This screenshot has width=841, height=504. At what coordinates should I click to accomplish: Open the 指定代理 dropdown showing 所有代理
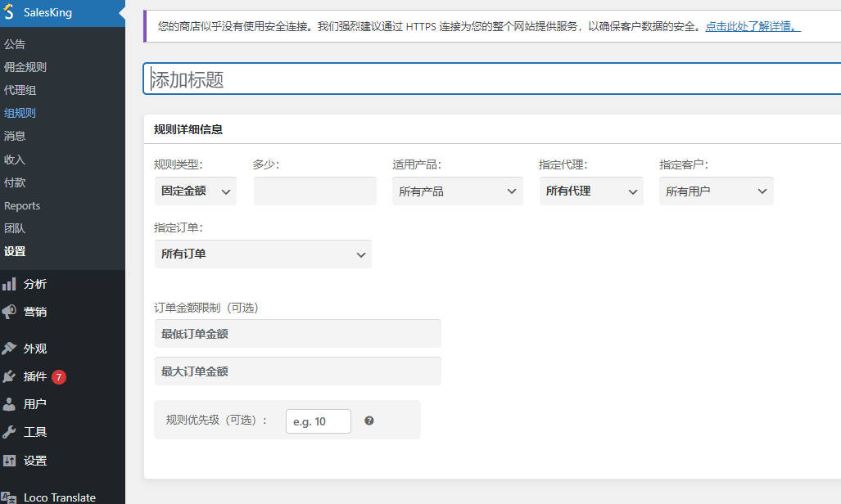(591, 191)
